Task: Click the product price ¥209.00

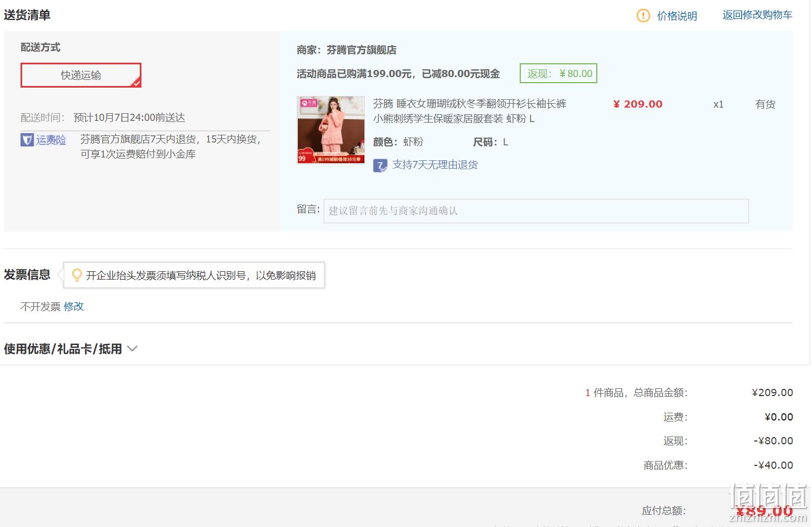Action: [638, 104]
